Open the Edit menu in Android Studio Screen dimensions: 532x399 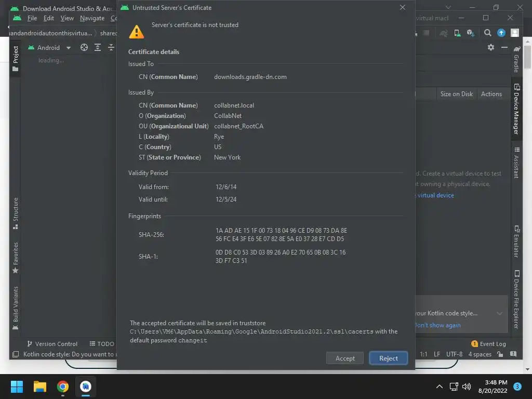coord(48,18)
